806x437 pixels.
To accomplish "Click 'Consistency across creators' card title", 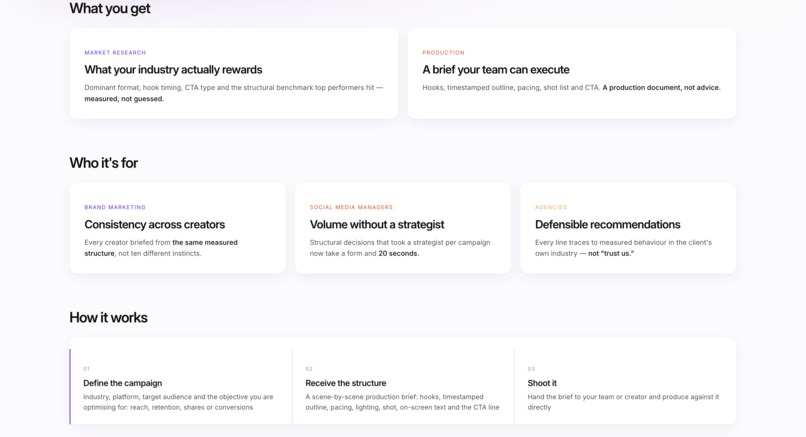I will [x=155, y=225].
